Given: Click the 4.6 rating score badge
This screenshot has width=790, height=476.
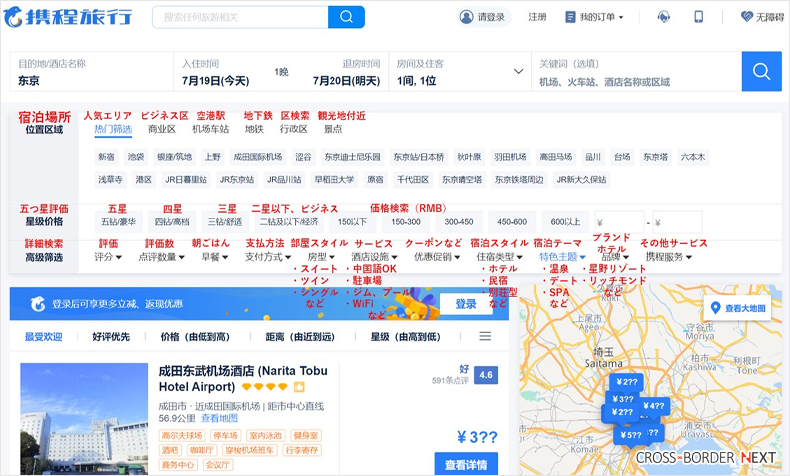Looking at the screenshot, I should click(x=486, y=375).
